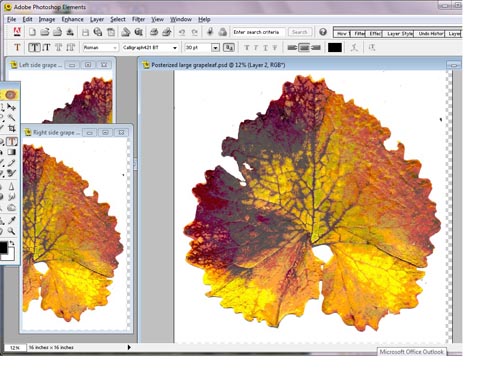Save the current document
Screen dimensions: 500x377
tap(85, 32)
